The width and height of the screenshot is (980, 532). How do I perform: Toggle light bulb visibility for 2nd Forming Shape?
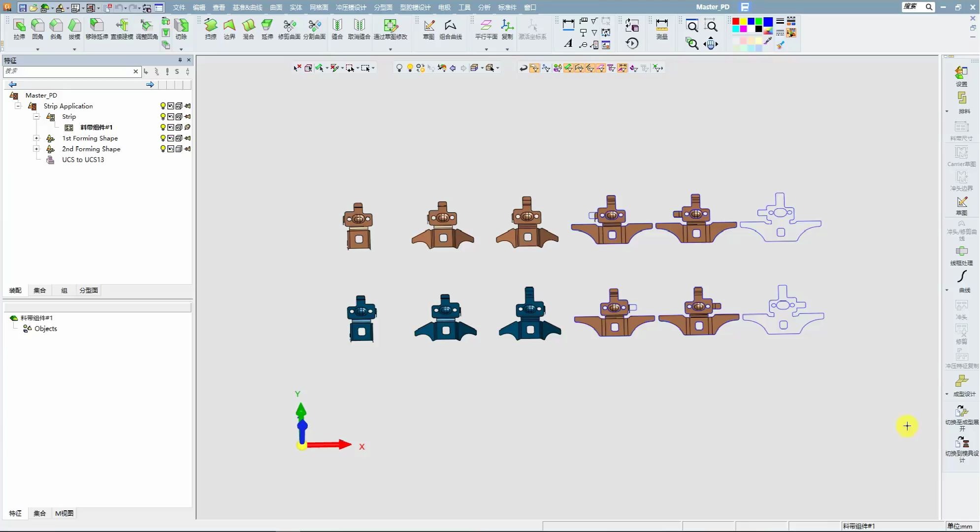click(x=163, y=149)
